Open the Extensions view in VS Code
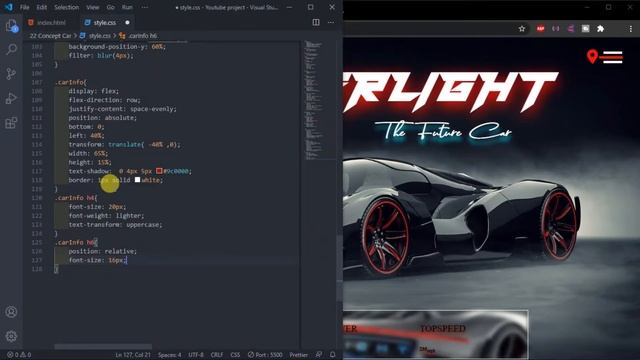 pos(11,122)
